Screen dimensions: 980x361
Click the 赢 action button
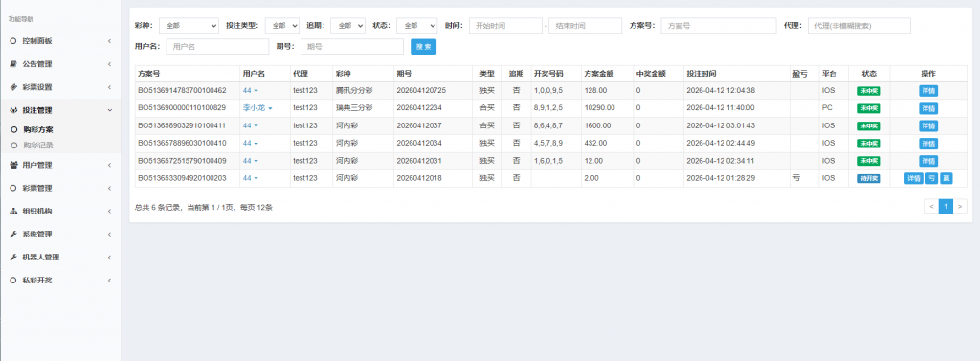(947, 178)
